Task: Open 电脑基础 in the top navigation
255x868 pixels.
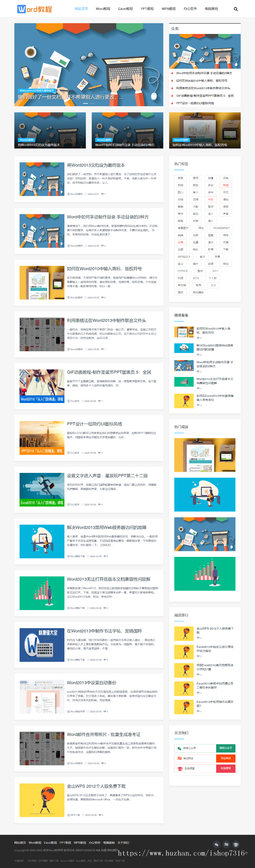Action: pyautogui.click(x=211, y=9)
